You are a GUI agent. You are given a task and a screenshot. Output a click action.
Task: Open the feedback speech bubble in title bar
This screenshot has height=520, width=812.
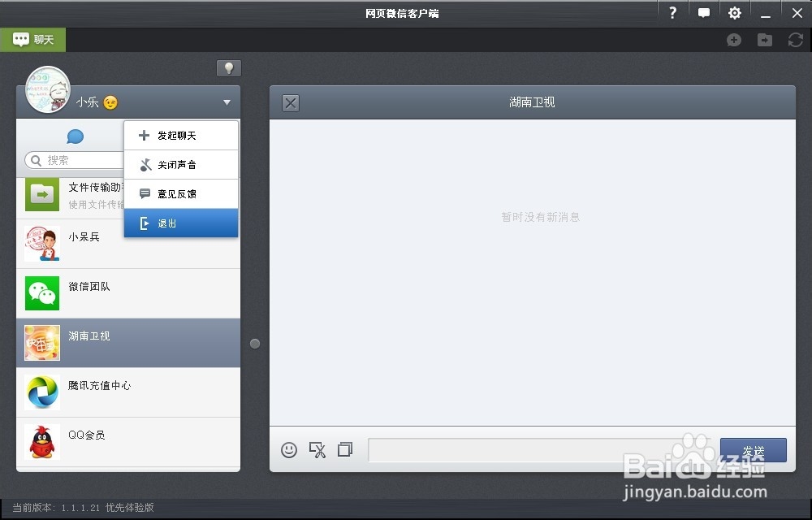pos(703,13)
